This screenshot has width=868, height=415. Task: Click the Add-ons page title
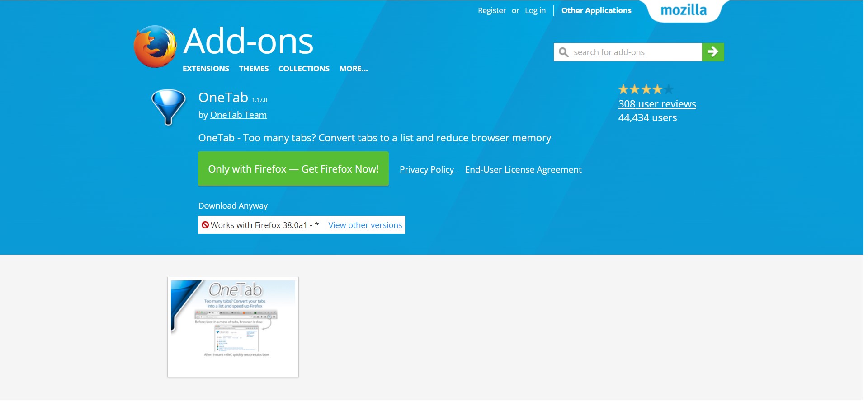[248, 41]
